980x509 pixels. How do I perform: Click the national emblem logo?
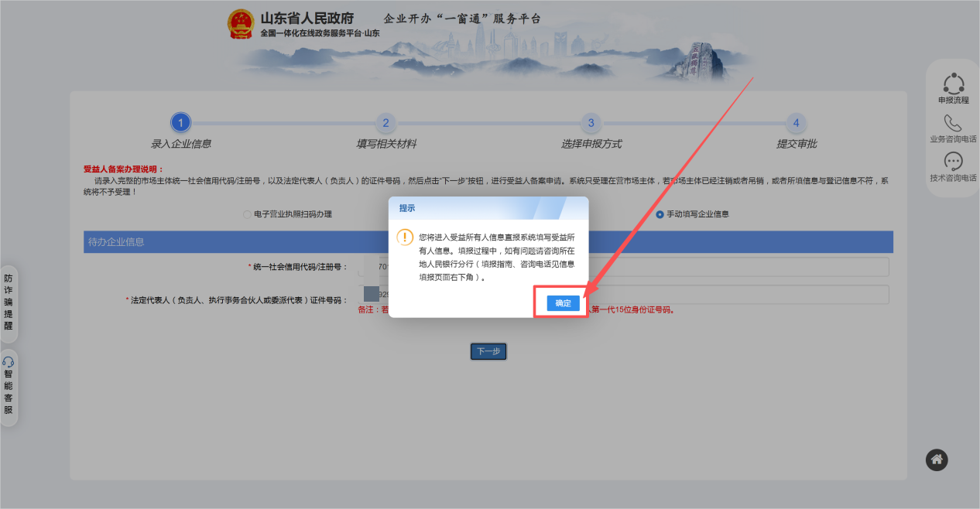(x=241, y=24)
